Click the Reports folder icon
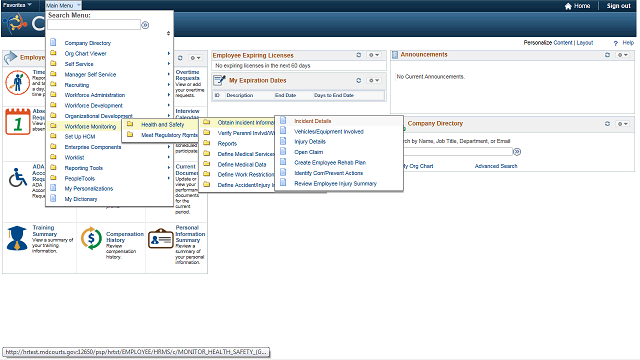Viewport: 640px width, 360px height. pos(207,143)
